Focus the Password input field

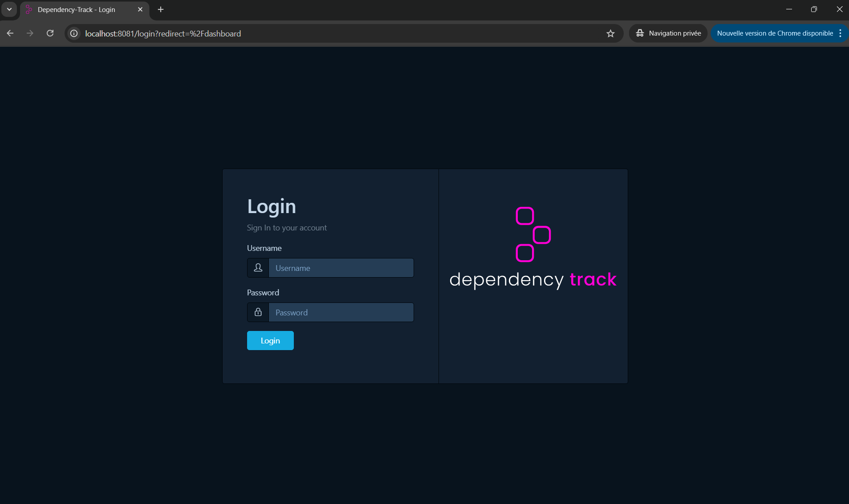341,312
